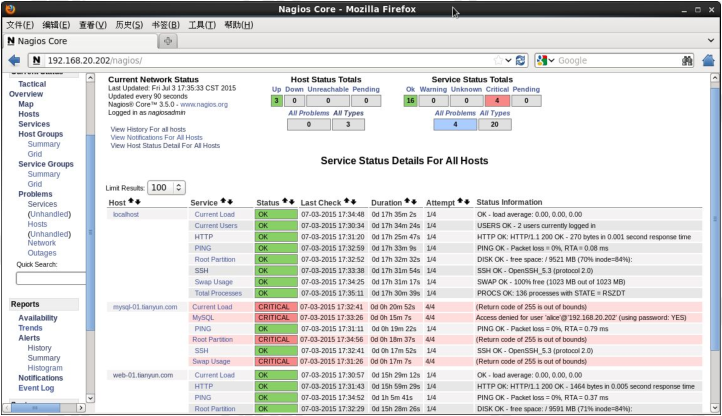Viewport: 722px width, 416px height.
Task: Click View History For all hosts link
Action: (148, 129)
